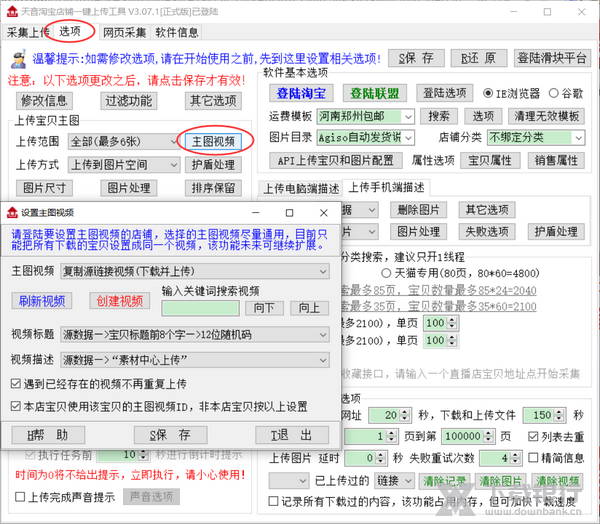Click 清除图片 button
Viewport: 600px width, 524px height.
click(x=501, y=481)
